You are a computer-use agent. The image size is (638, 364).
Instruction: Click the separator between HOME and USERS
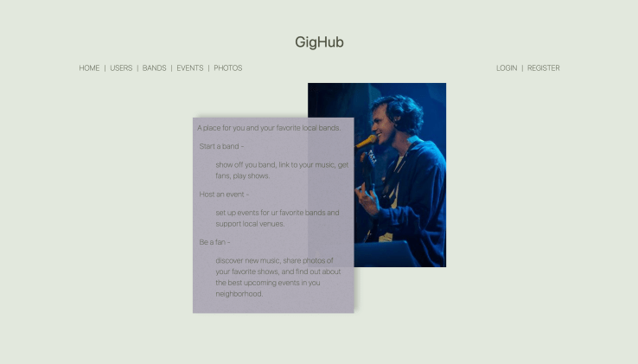pos(105,68)
